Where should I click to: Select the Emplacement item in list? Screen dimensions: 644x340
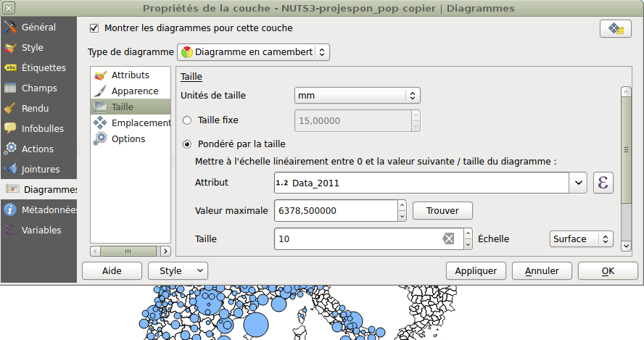click(131, 123)
